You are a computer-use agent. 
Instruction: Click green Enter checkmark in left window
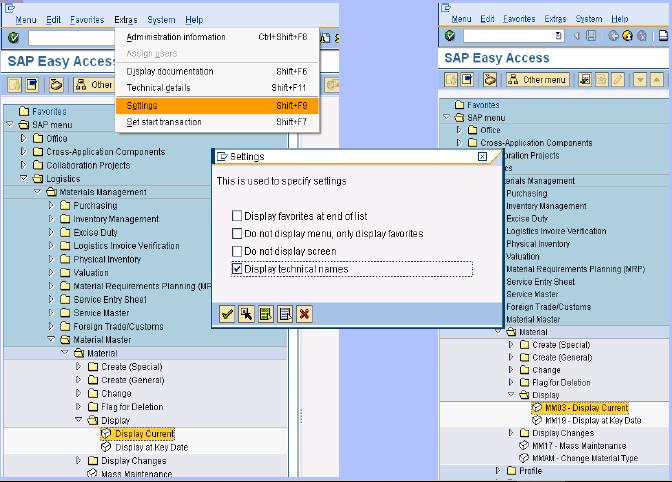[x=13, y=38]
